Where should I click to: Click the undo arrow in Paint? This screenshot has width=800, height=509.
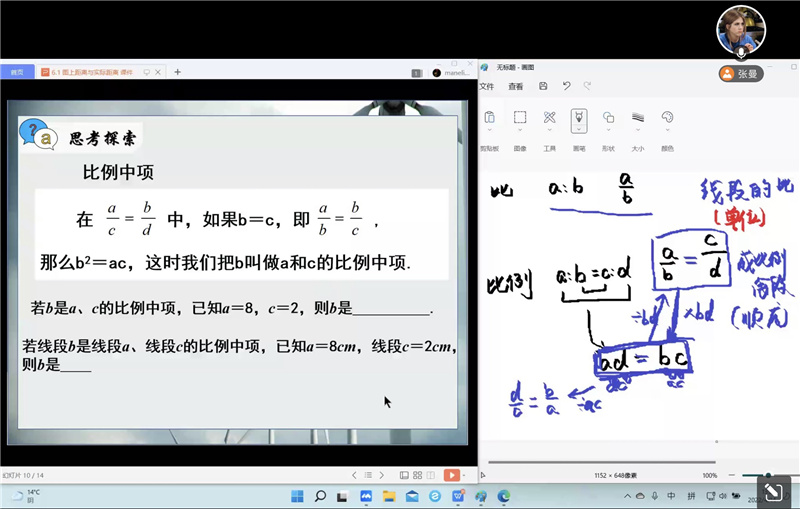(x=566, y=86)
